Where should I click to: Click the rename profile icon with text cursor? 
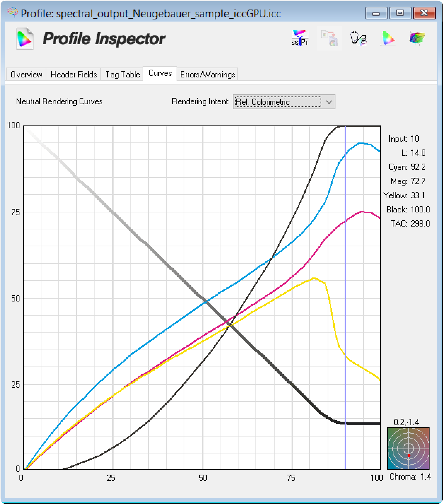[300, 39]
